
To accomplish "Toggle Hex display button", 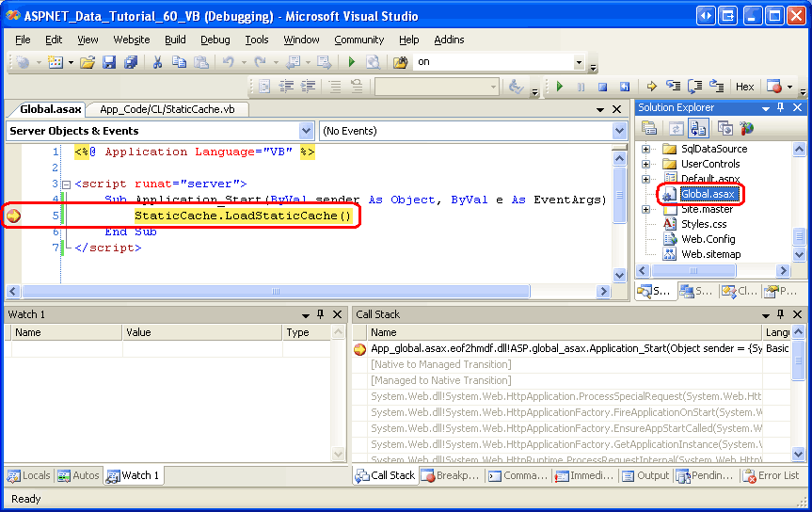I will 744,87.
